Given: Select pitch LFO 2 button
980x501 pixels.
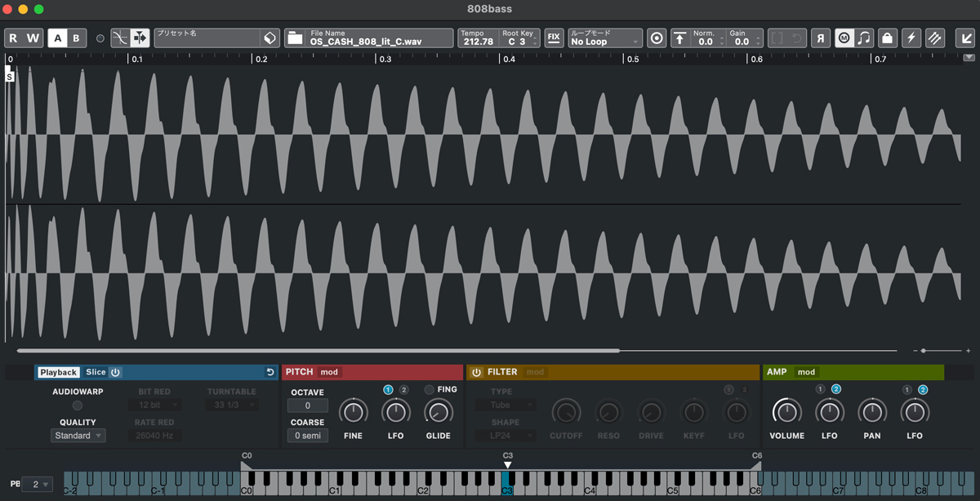Looking at the screenshot, I should [x=403, y=389].
